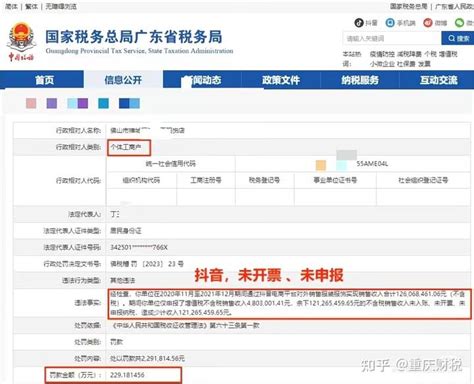This screenshot has width=474, height=384.
Task: Open the 广东省人民政府 top link
Action: point(454,6)
